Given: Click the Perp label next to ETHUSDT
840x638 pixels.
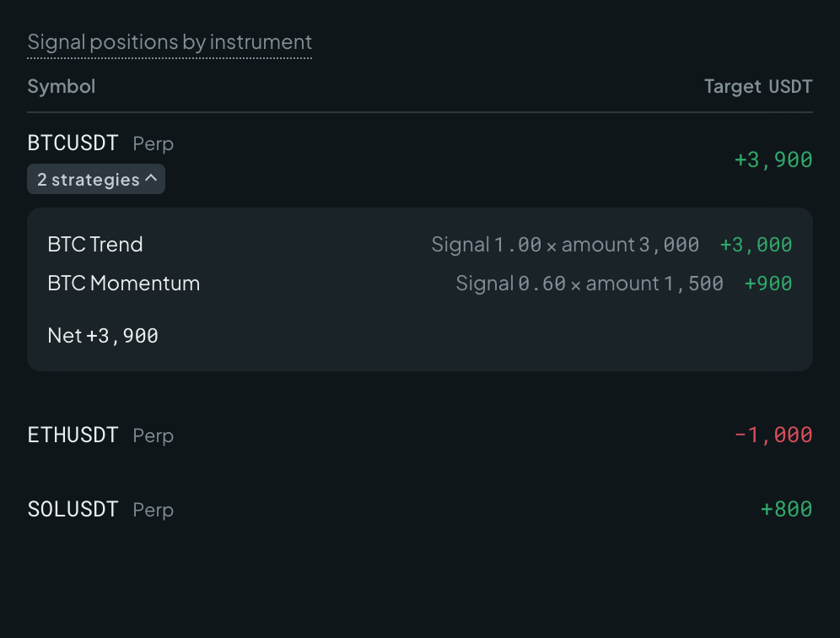Looking at the screenshot, I should click(x=153, y=435).
